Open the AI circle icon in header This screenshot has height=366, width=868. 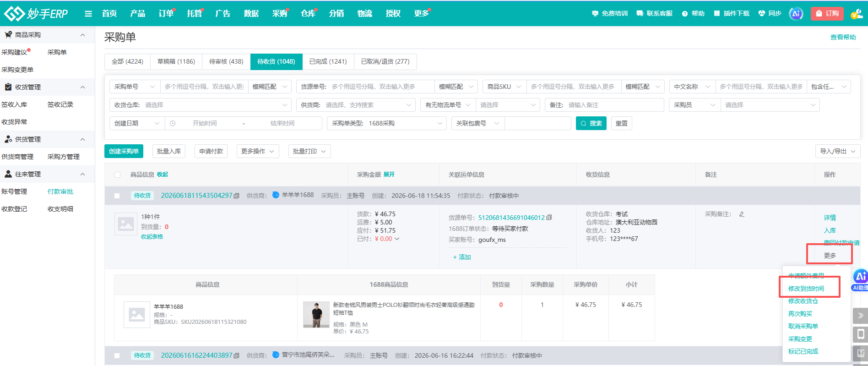pos(796,13)
